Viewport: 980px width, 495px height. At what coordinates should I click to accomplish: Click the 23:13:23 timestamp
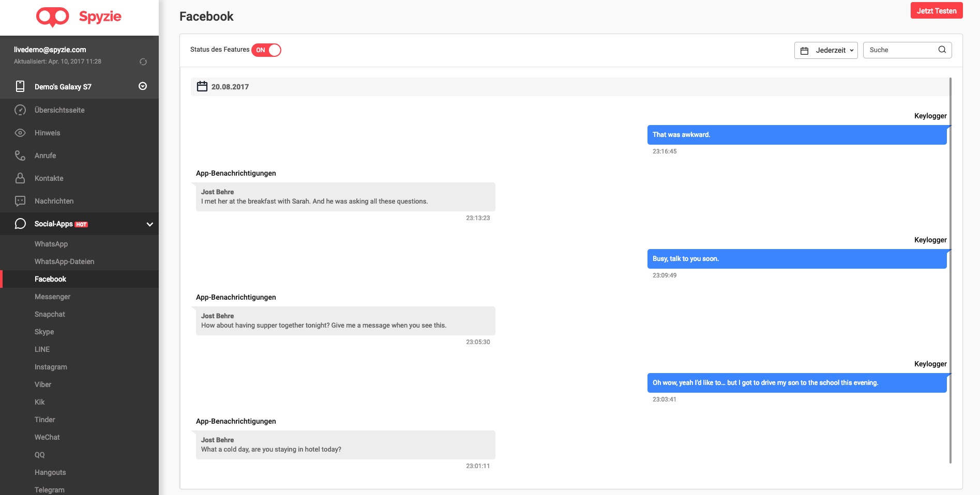[x=478, y=218]
